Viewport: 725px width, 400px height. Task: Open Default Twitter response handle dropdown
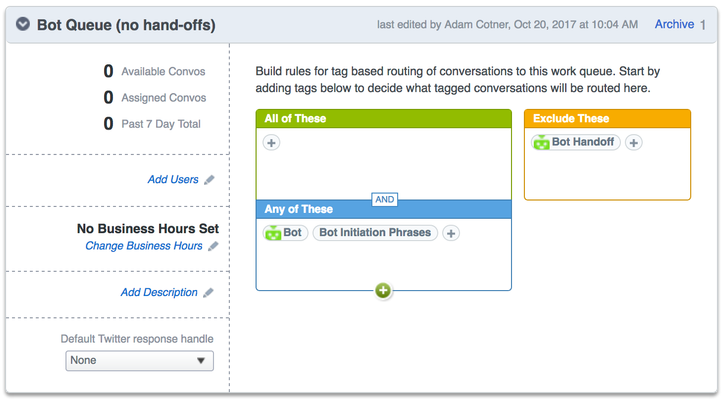click(139, 361)
